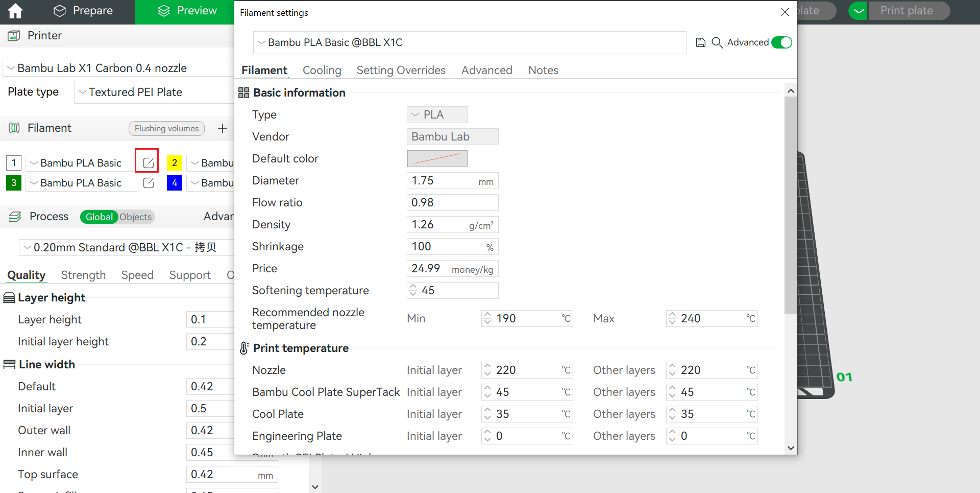Increase Softening temperature with up arrow
The width and height of the screenshot is (980, 493).
[413, 287]
